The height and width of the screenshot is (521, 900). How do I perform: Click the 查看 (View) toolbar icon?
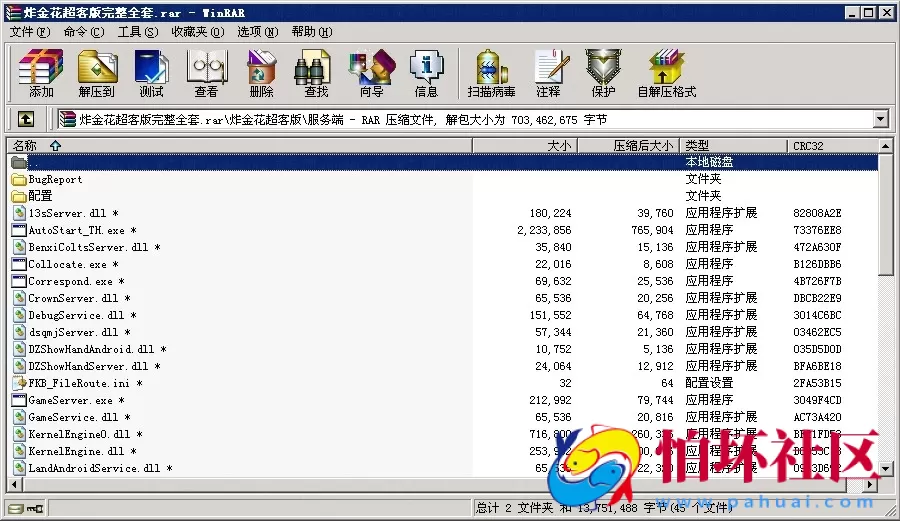click(206, 73)
